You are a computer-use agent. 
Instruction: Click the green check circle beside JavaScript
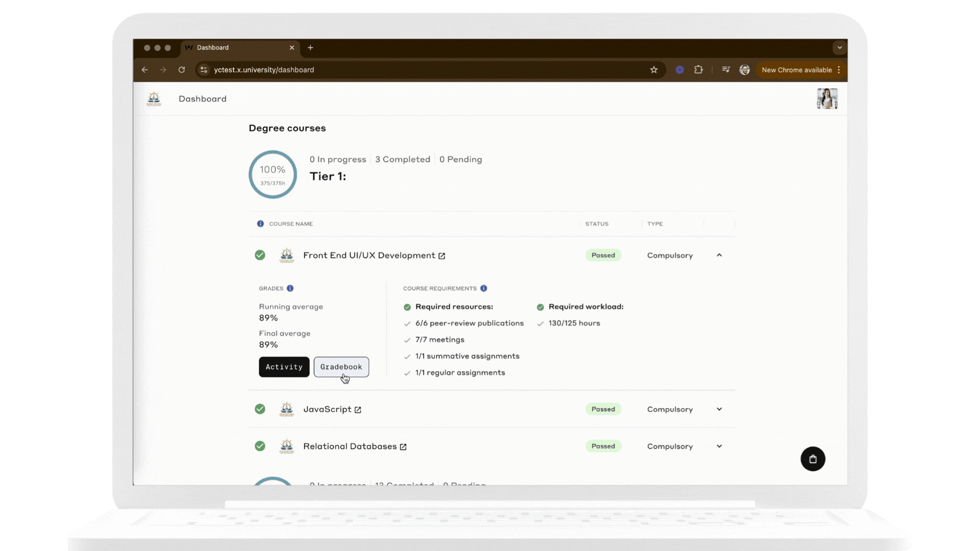click(260, 409)
